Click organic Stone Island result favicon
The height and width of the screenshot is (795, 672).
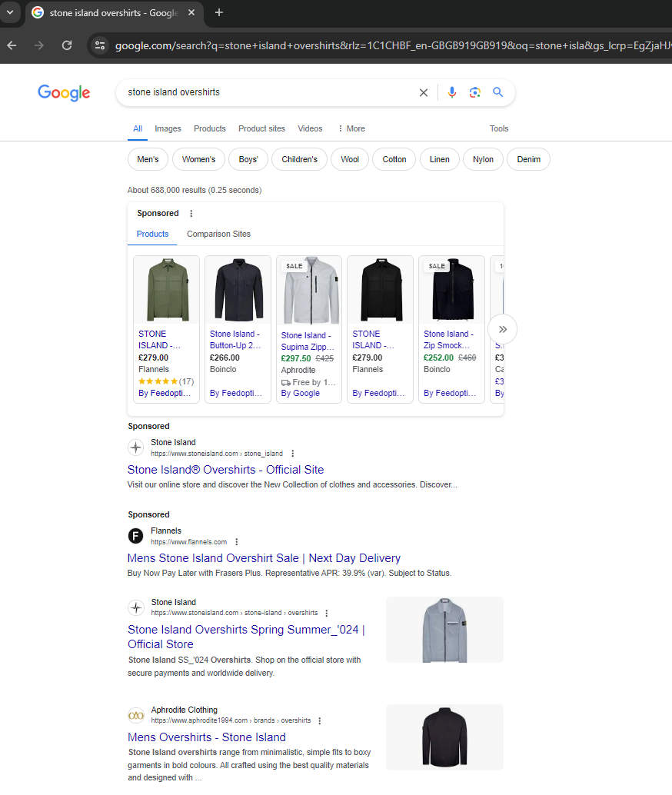pos(136,607)
